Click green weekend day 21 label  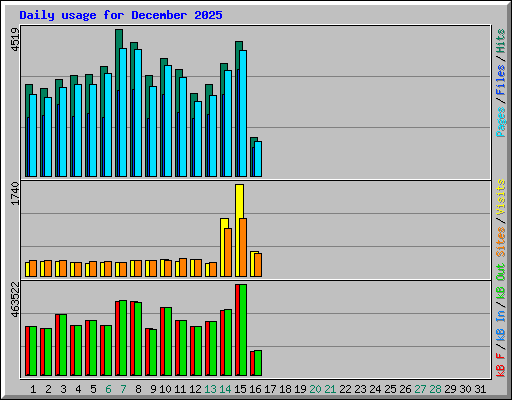(x=330, y=389)
